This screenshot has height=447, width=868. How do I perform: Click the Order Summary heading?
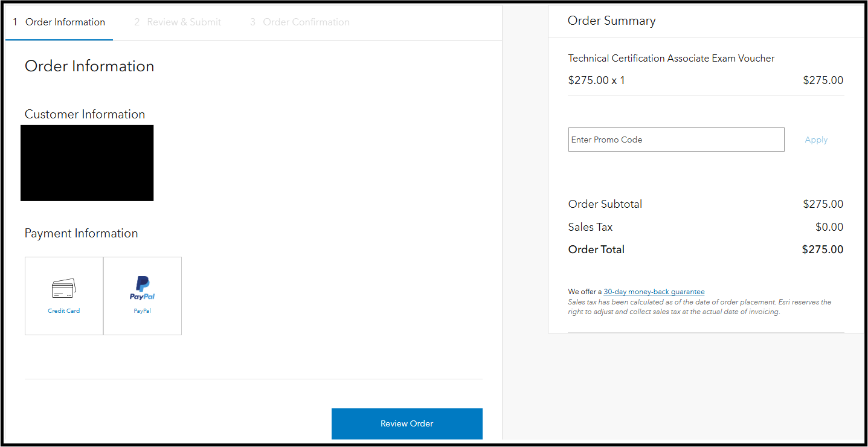611,21
